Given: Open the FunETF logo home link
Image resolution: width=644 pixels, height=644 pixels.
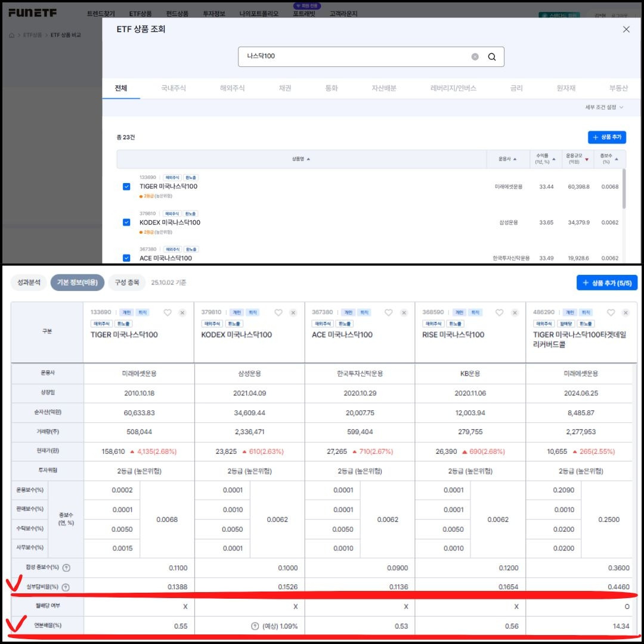Looking at the screenshot, I should pos(32,13).
